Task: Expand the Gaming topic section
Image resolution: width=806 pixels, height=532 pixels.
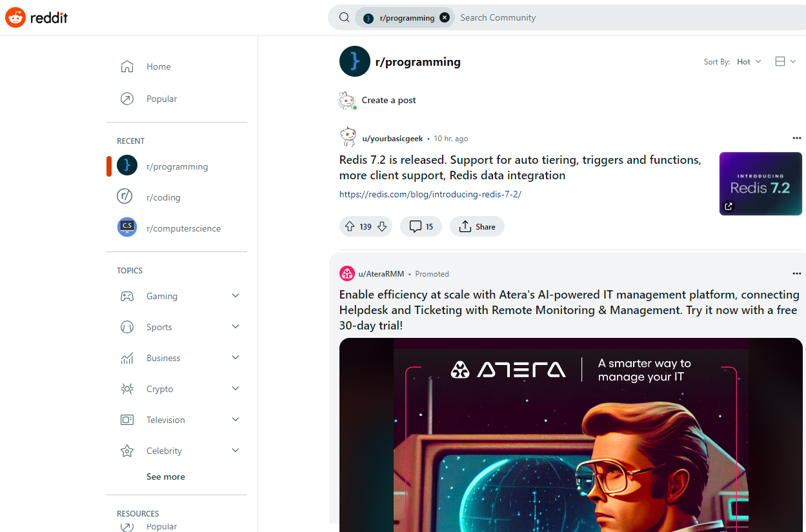Action: (x=236, y=296)
